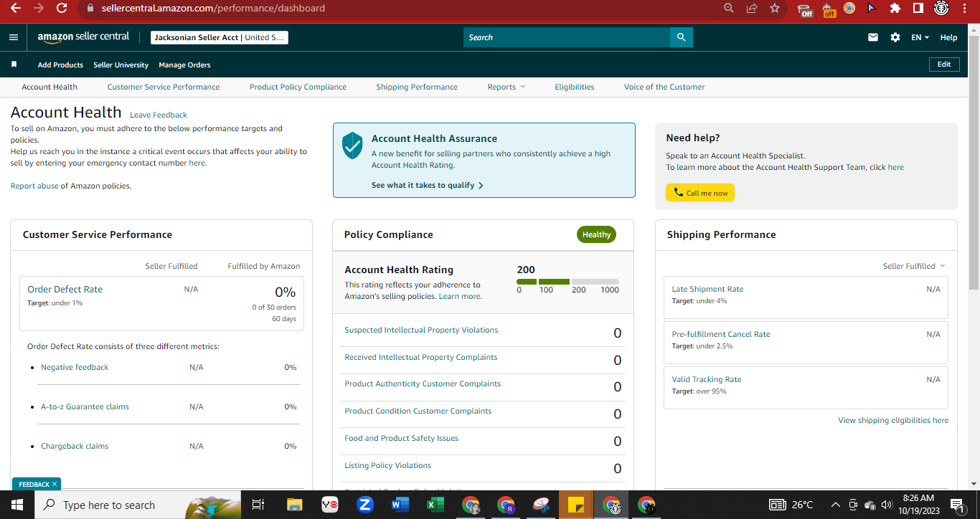The height and width of the screenshot is (519, 980).
Task: Open the Valid Tracking Rate link
Action: (707, 379)
